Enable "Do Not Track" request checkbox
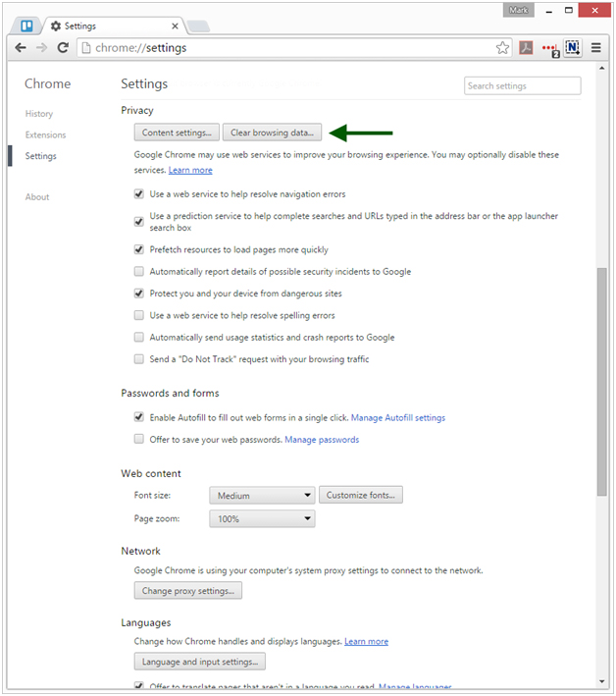The height and width of the screenshot is (696, 616). pyautogui.click(x=139, y=359)
